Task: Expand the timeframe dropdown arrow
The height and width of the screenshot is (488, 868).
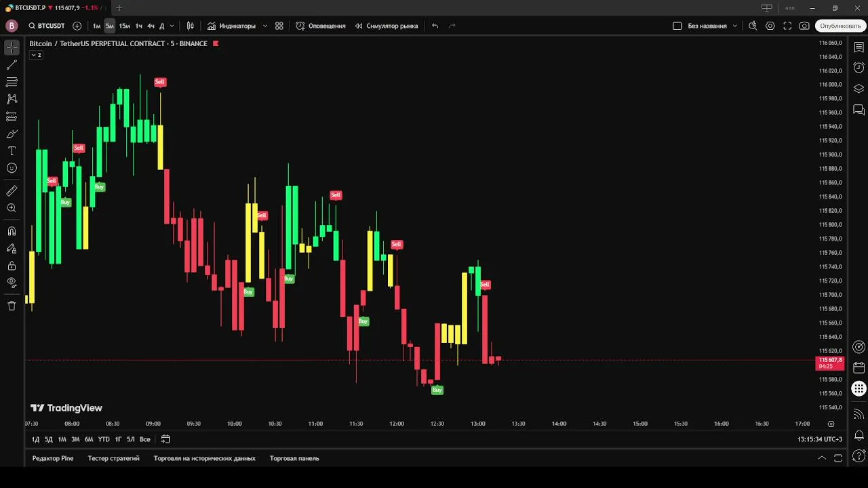Action: click(x=172, y=26)
